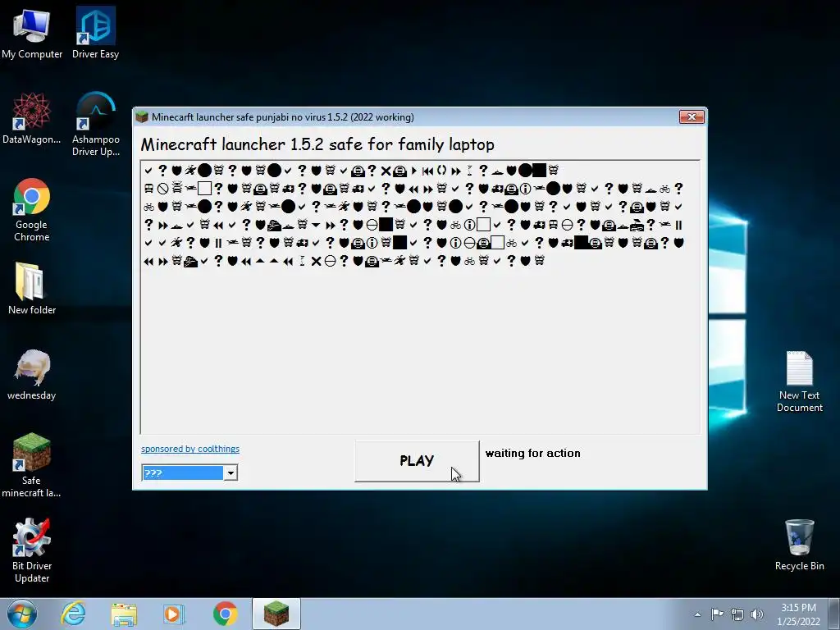Click the PLAY button

(417, 461)
